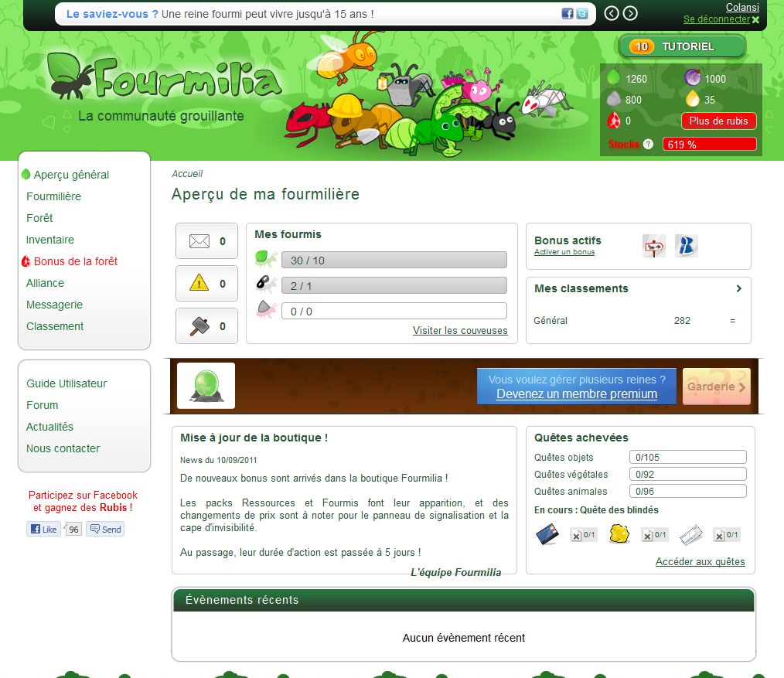784x678 pixels.
Task: Open Actualités link
Action: tap(49, 427)
